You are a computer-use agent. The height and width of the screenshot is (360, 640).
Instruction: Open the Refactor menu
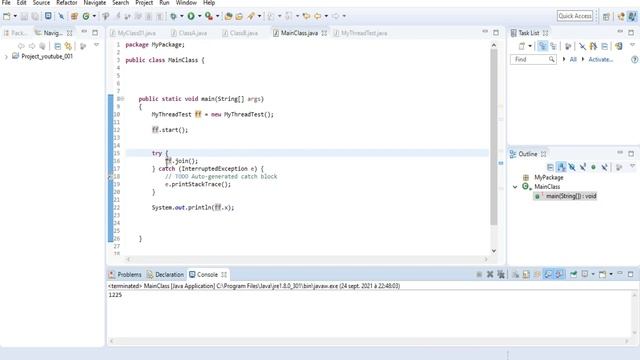coord(67,3)
